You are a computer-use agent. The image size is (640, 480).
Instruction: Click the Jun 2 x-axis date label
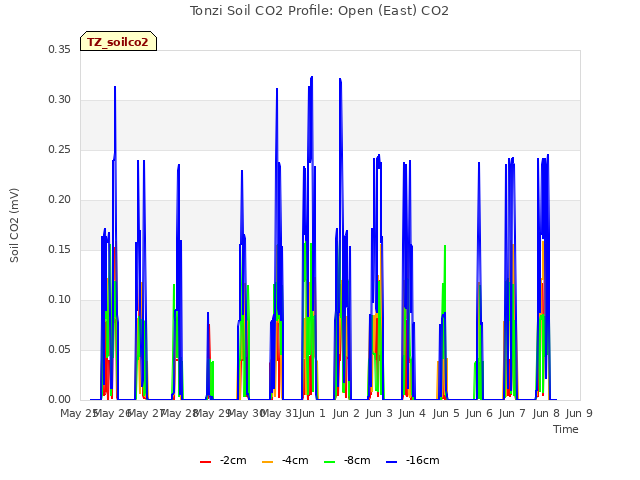pyautogui.click(x=346, y=413)
